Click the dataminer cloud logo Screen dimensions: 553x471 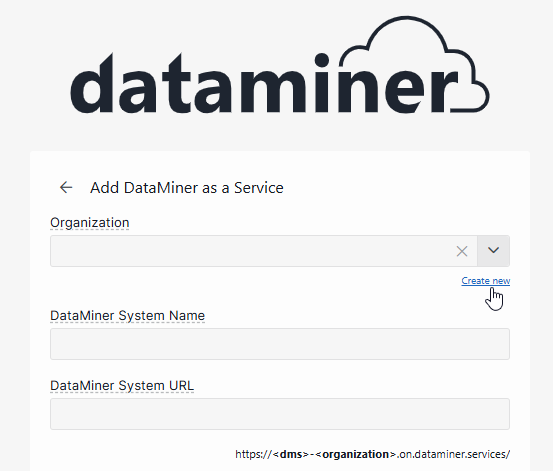tap(280, 65)
